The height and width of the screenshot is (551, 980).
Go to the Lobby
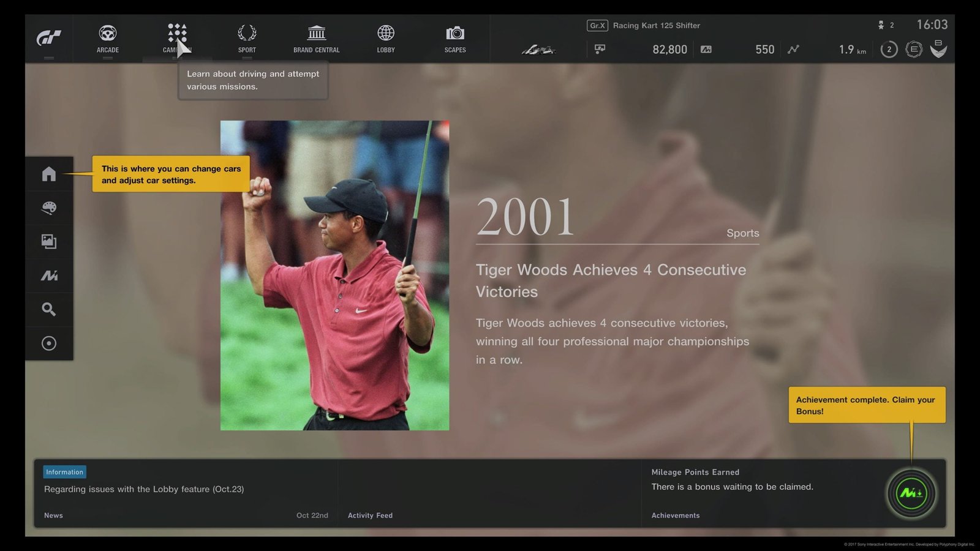386,38
